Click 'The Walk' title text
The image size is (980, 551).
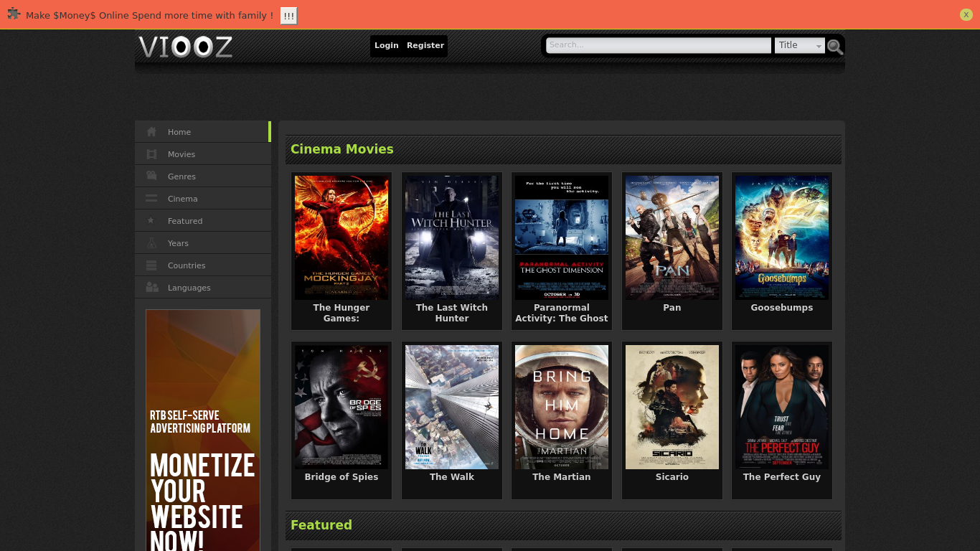click(452, 476)
